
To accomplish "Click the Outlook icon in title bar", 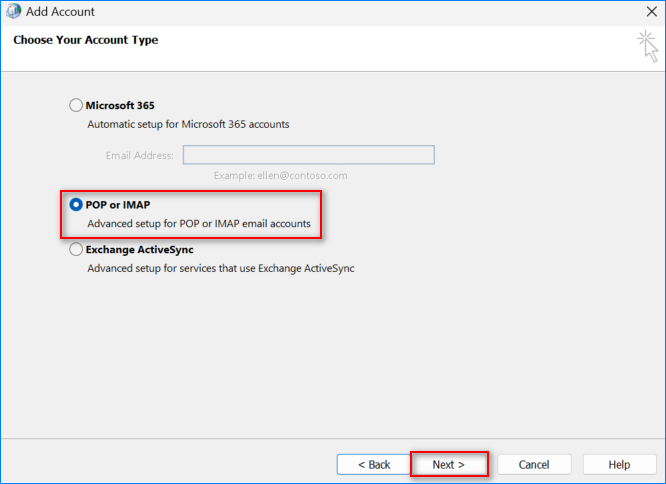I will click(x=12, y=12).
